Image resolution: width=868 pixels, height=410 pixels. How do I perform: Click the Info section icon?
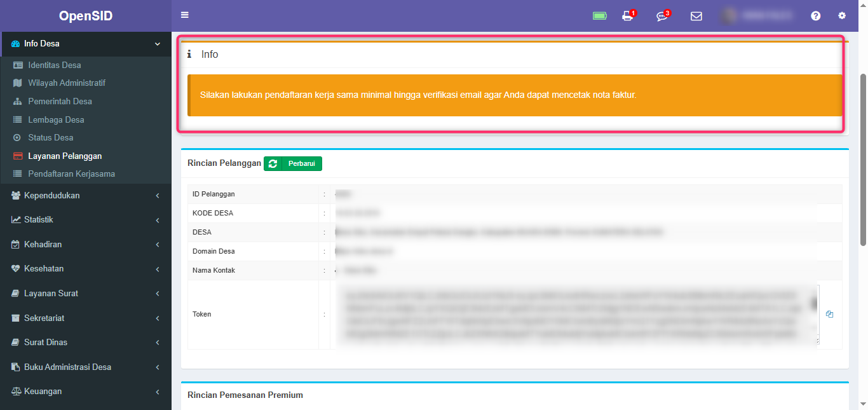pyautogui.click(x=189, y=55)
